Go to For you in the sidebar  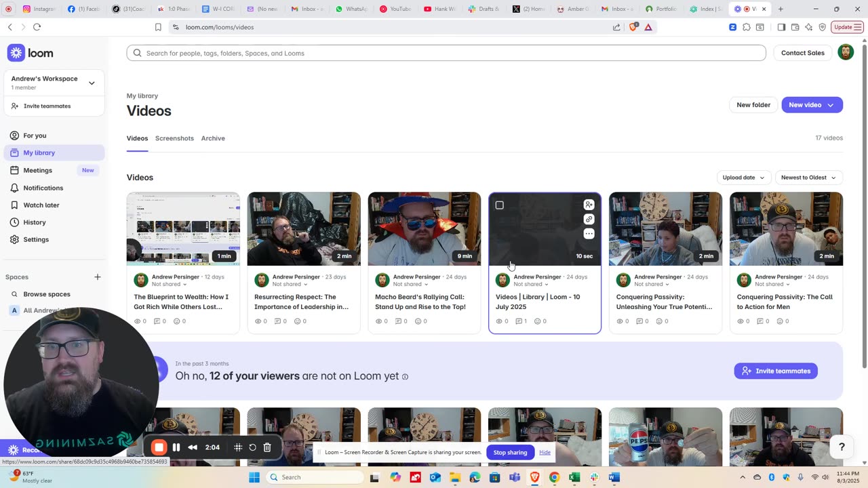tap(54, 136)
